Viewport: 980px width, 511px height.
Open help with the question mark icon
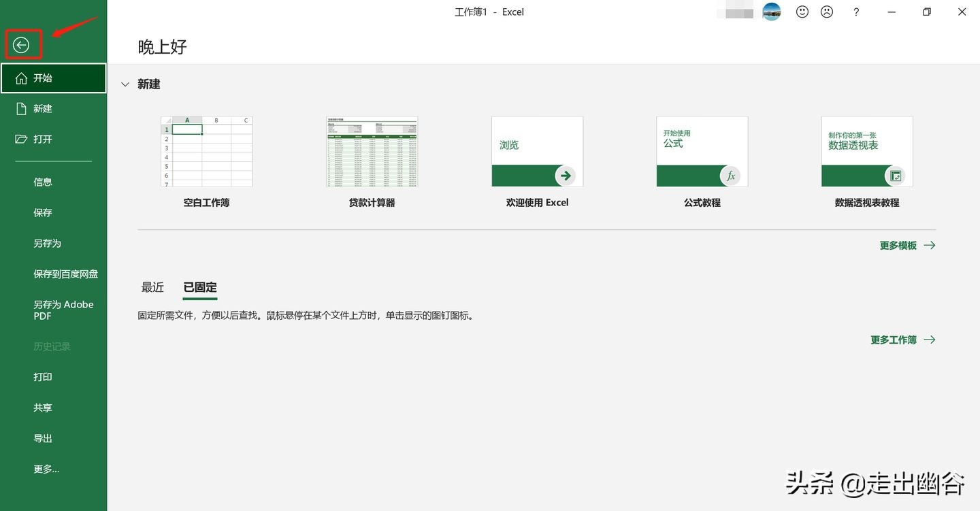(856, 12)
